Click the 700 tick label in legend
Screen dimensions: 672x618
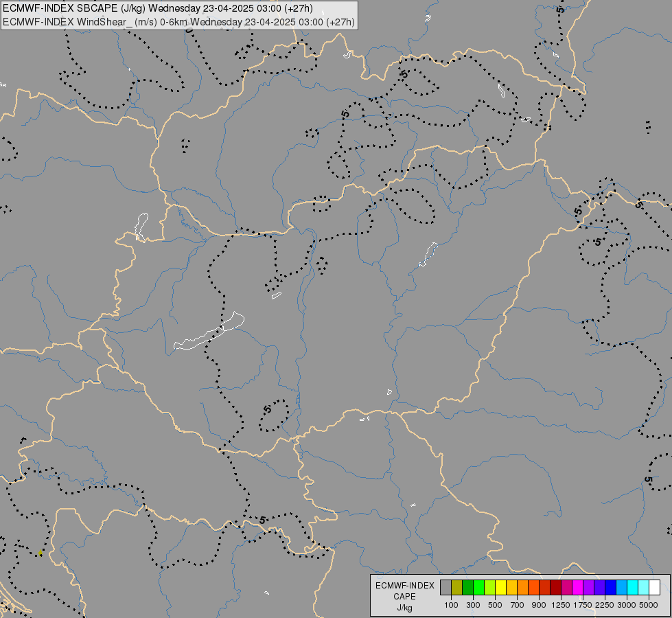tap(518, 605)
